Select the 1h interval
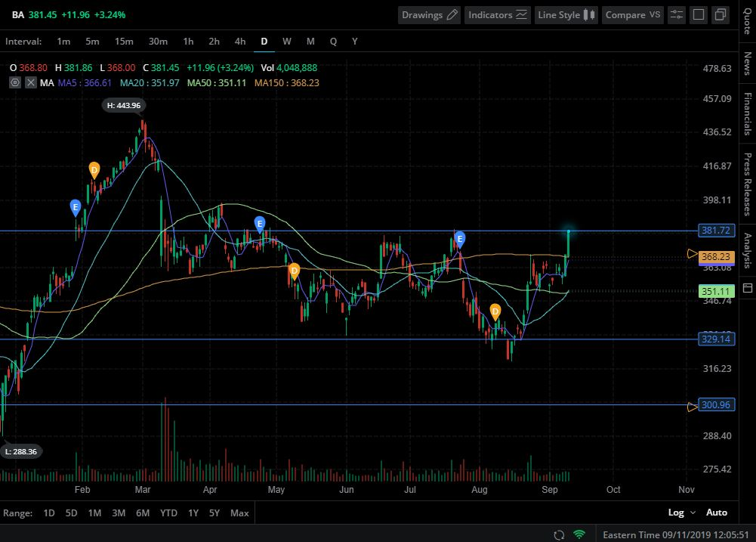Image resolution: width=756 pixels, height=542 pixels. click(x=188, y=42)
